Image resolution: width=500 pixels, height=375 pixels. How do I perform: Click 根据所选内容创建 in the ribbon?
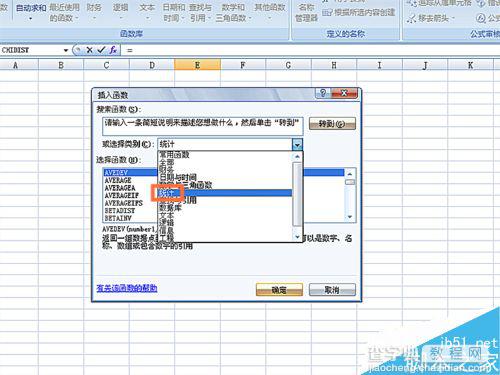pos(359,13)
